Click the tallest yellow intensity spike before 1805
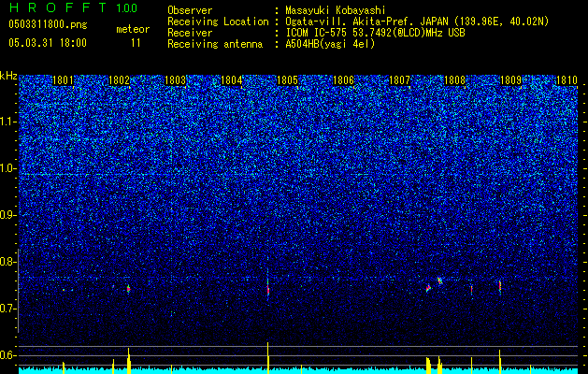588x374 pixels. point(267,358)
